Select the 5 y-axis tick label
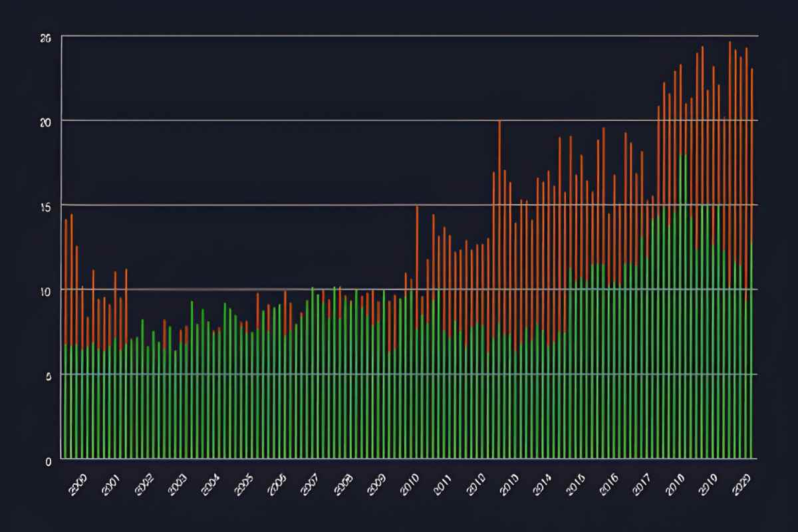The width and height of the screenshot is (798, 532). (48, 376)
